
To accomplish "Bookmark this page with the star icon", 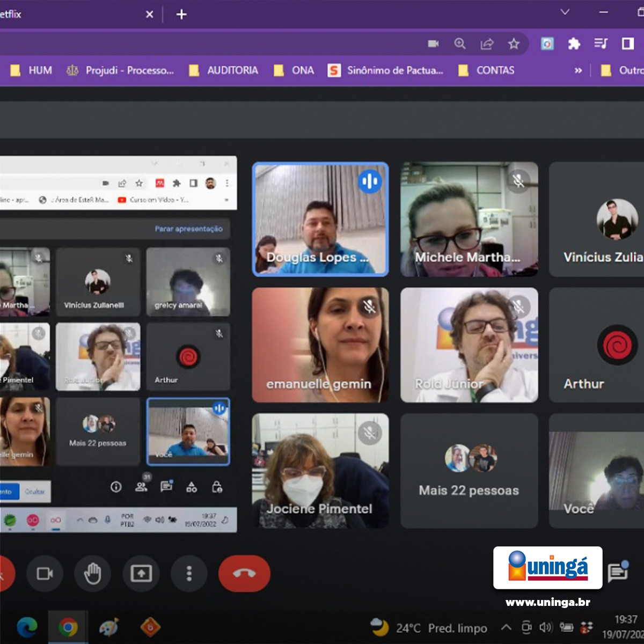I will pos(514,44).
